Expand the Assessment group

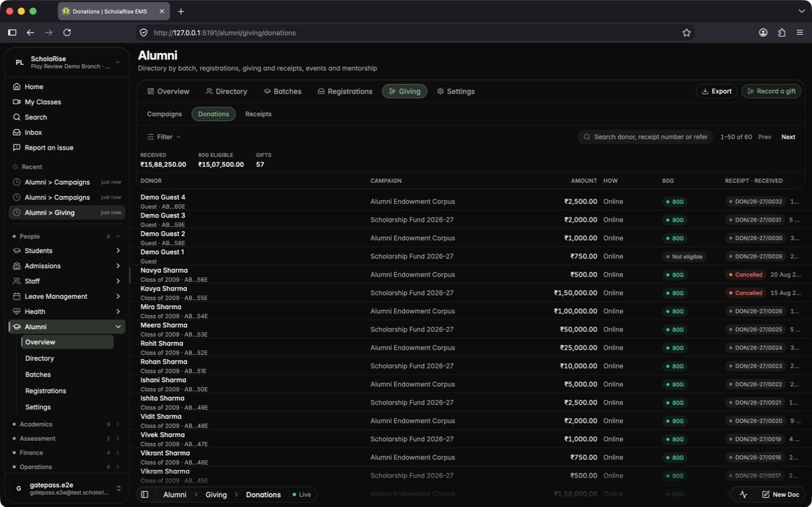pos(66,438)
